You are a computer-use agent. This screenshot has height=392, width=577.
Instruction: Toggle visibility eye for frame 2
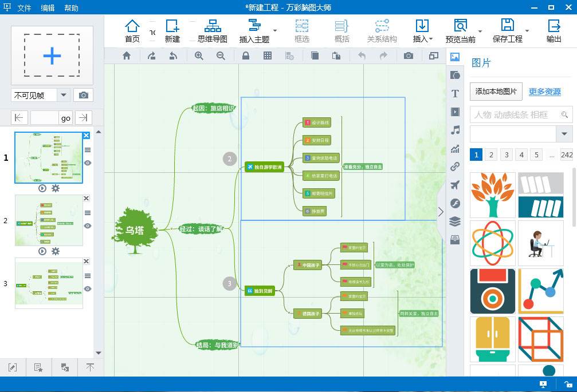click(x=88, y=225)
